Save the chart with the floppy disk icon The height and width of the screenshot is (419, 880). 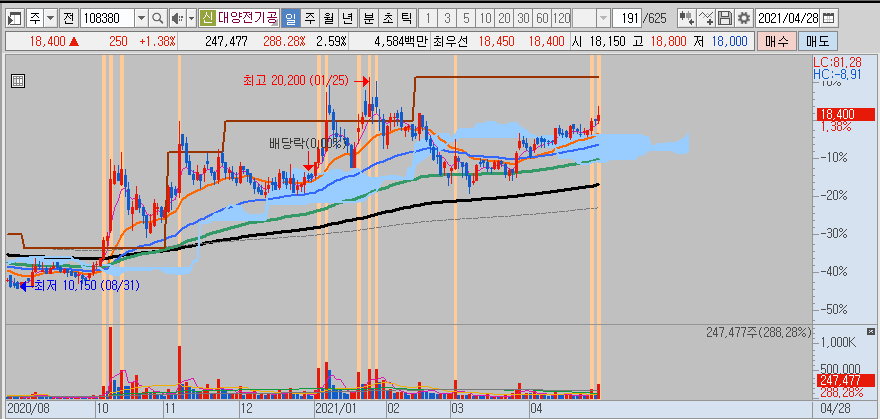(724, 18)
